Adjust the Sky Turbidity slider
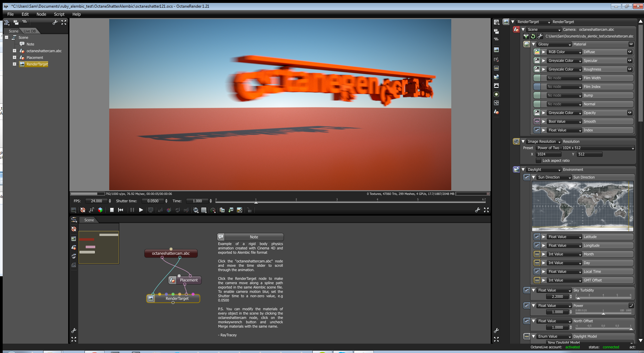Image resolution: width=644 pixels, height=353 pixels. pyautogui.click(x=604, y=297)
